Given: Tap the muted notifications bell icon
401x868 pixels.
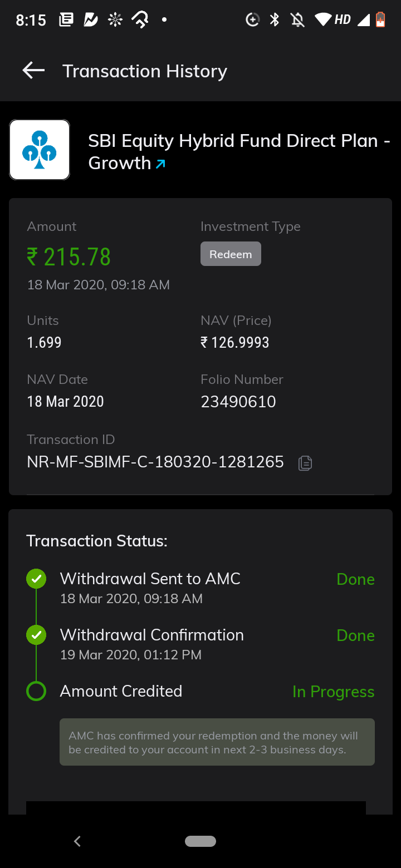Looking at the screenshot, I should coord(297,20).
